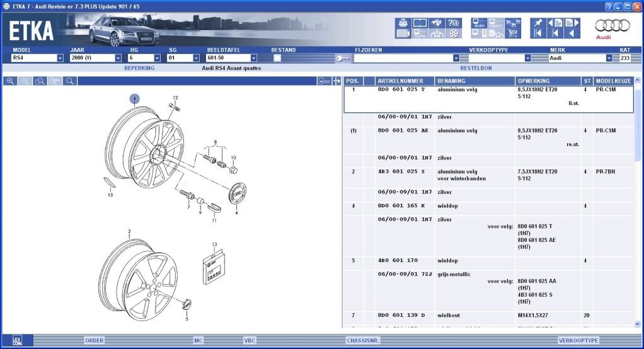Viewport: 644px width, 349px height.
Task: Click the parts list scrollbar up arrow
Action: click(637, 81)
